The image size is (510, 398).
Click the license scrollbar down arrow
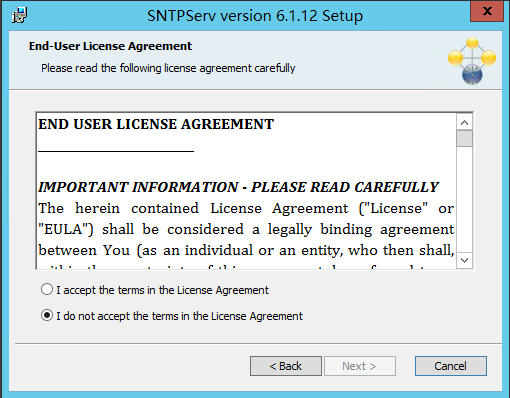[464, 260]
